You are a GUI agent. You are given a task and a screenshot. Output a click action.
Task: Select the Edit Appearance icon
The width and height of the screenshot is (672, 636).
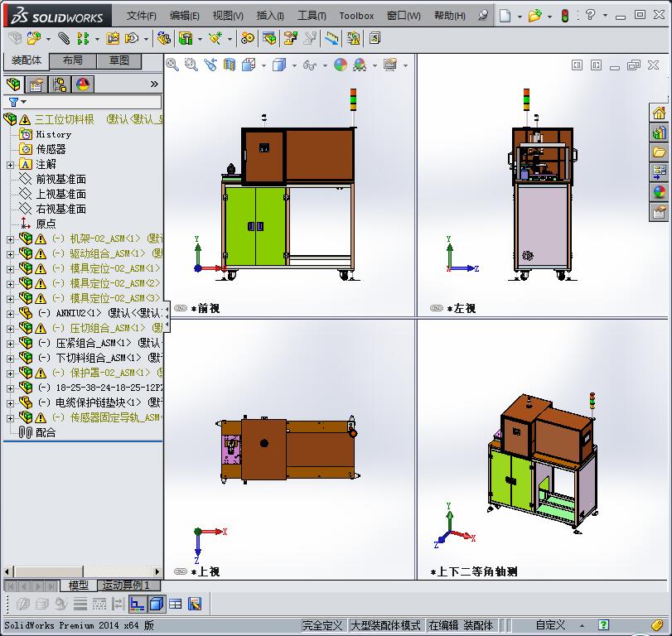coord(339,65)
